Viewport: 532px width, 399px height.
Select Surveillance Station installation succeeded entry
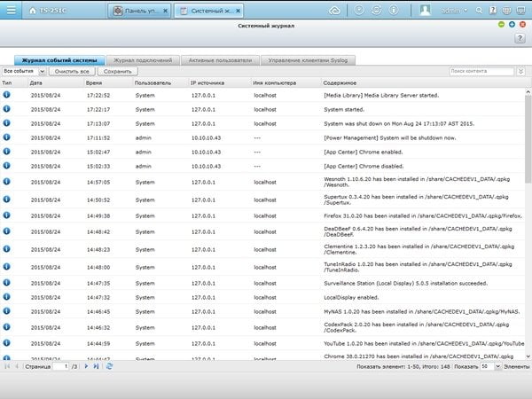click(x=262, y=283)
